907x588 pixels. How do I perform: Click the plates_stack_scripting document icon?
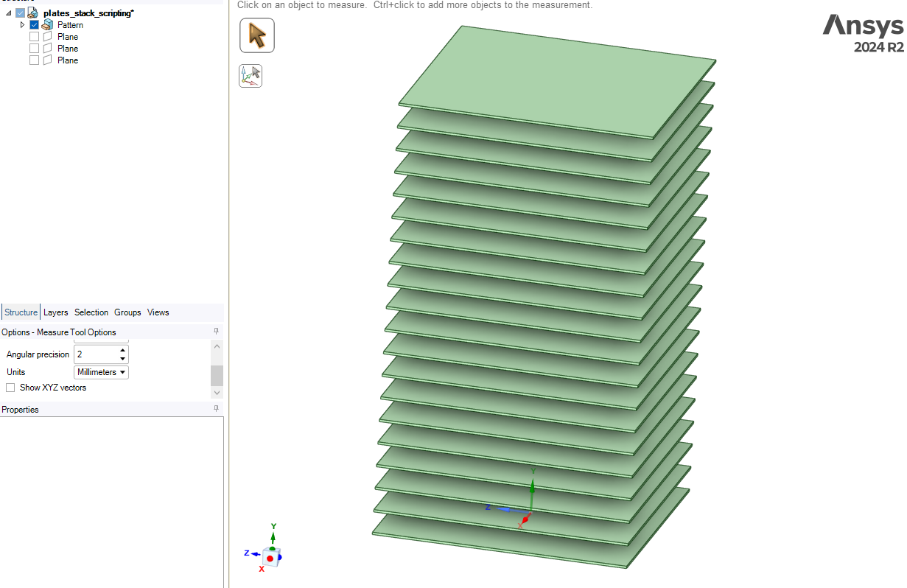(x=32, y=13)
